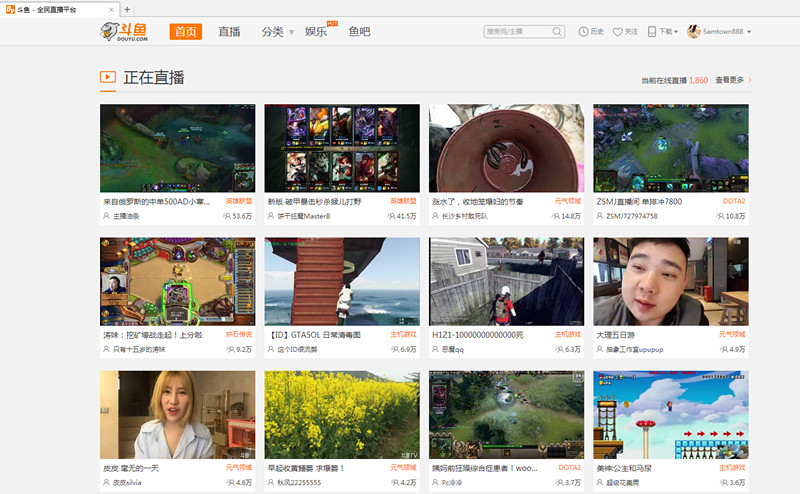
Task: Click the title ZSMJ直播间 单排冲7800
Action: click(x=639, y=202)
